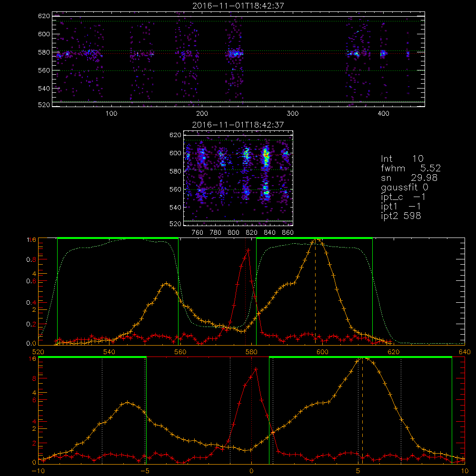Select the 'Int 10' parameter line
This screenshot has width=476, height=476.
[x=402, y=159]
